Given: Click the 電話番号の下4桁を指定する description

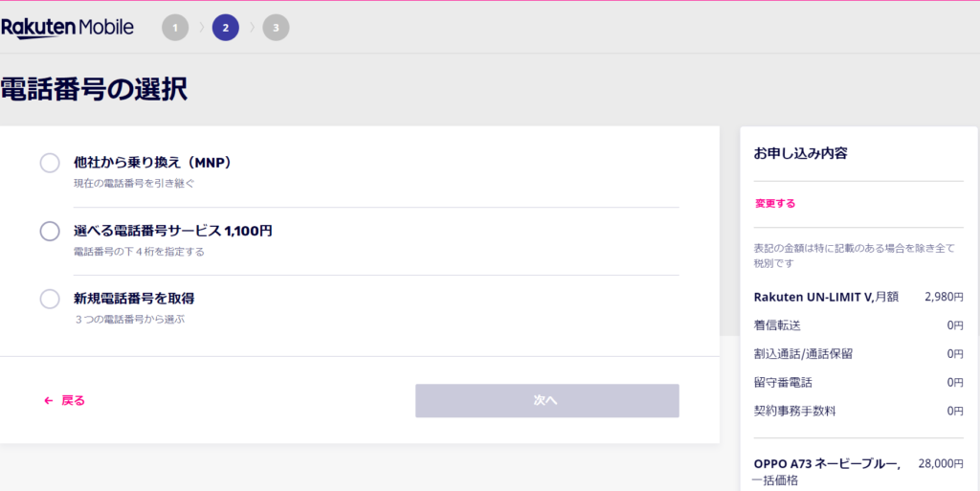Looking at the screenshot, I should pos(139,252).
